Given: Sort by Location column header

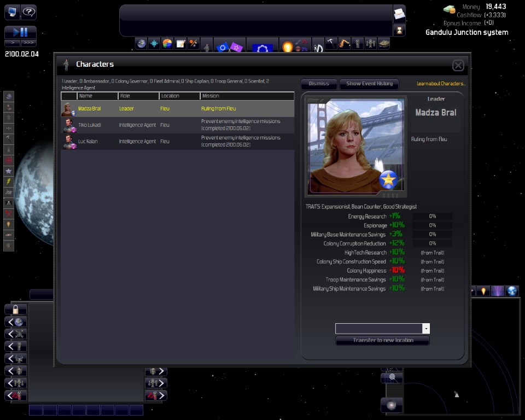Looking at the screenshot, I should tap(179, 96).
